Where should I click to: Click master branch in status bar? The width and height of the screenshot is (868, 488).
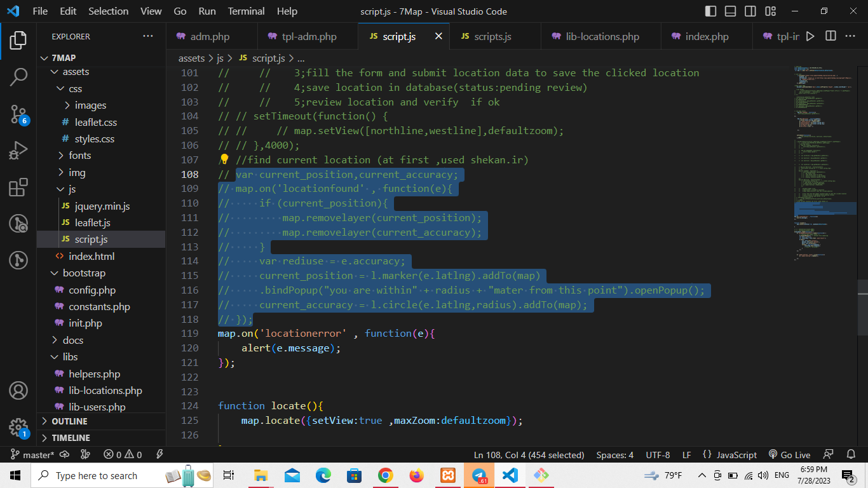(33, 455)
